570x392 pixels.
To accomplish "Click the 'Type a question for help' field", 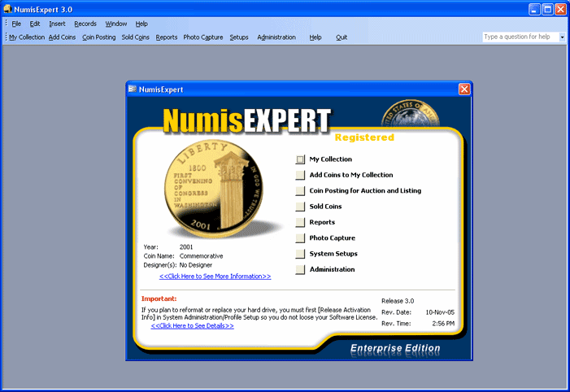I will [x=520, y=37].
